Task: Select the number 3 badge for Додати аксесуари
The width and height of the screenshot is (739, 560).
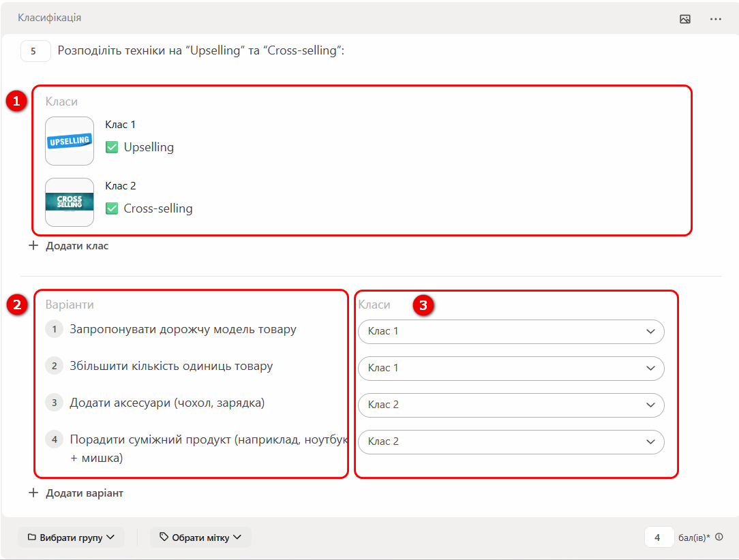Action: tap(54, 403)
